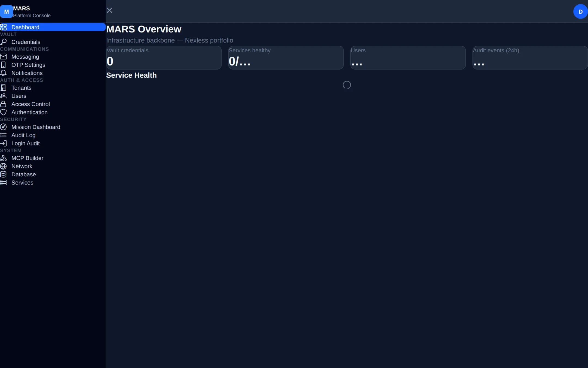This screenshot has height=368, width=588.
Task: Open the D user avatar menu
Action: (580, 11)
